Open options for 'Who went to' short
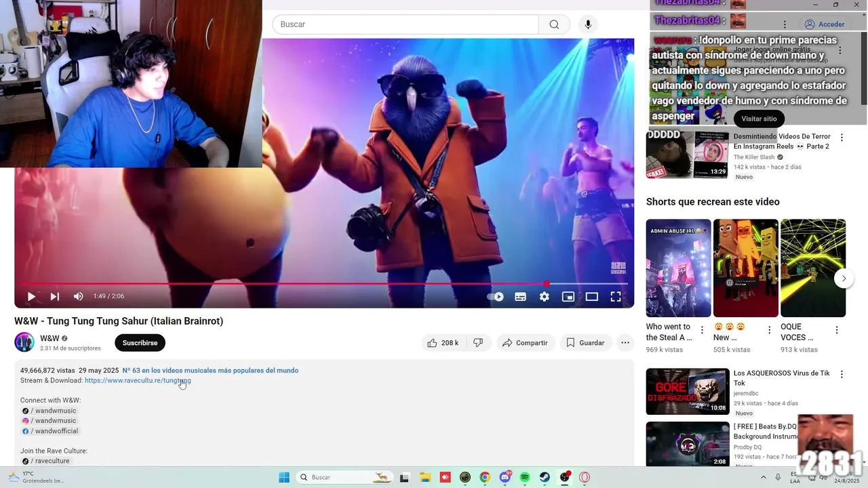 click(x=702, y=330)
